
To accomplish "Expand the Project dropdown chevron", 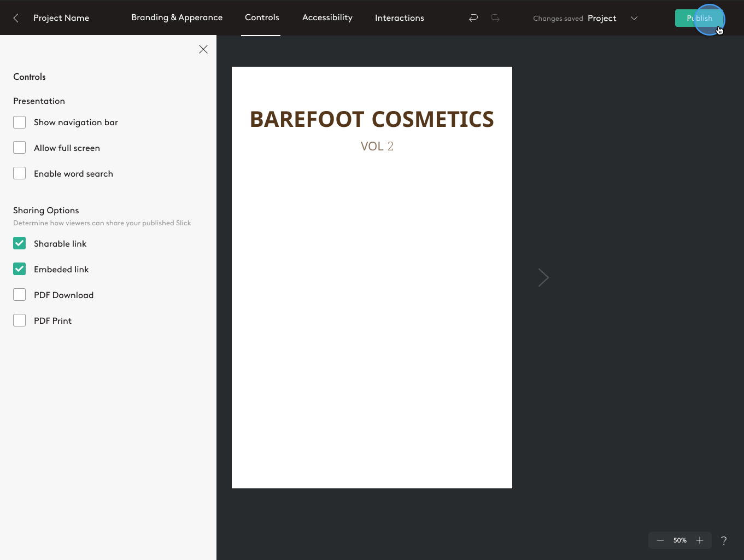I will click(634, 18).
